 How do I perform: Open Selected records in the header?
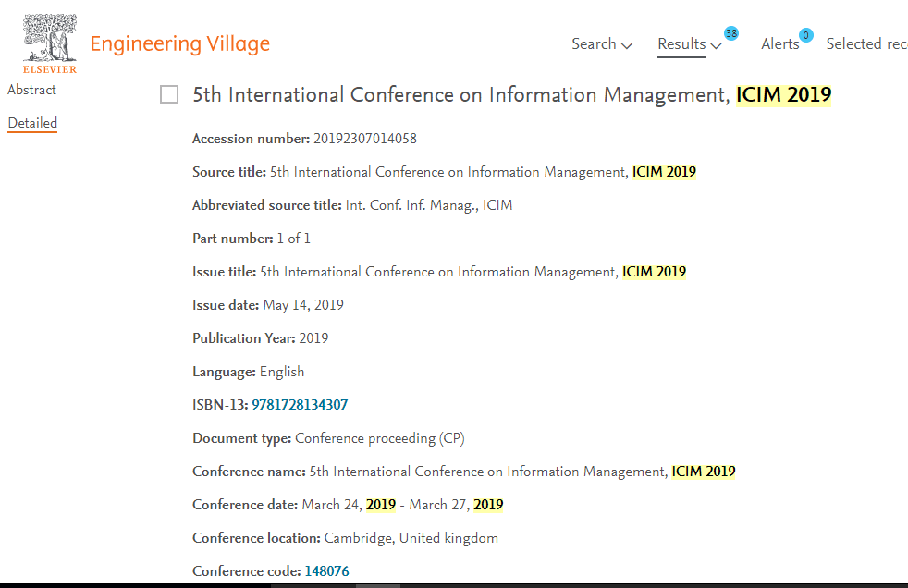coord(867,44)
